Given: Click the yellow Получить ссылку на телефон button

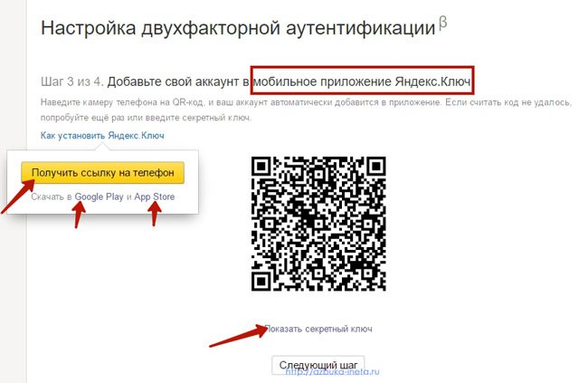Looking at the screenshot, I should 103,173.
